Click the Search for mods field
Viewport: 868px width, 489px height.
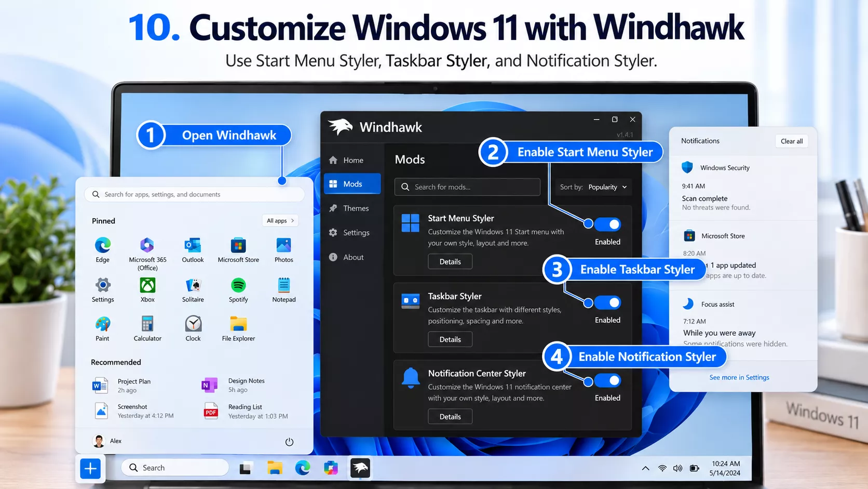pos(467,187)
